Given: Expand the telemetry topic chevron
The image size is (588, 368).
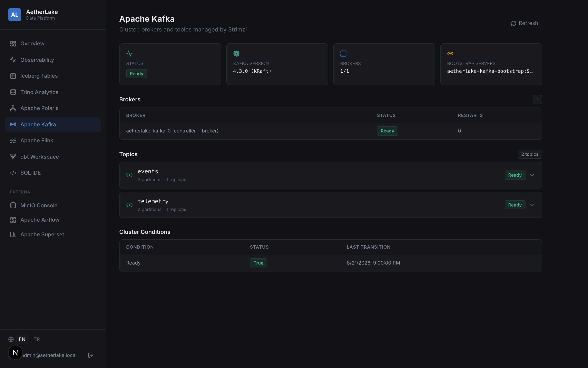Looking at the screenshot, I should point(532,205).
